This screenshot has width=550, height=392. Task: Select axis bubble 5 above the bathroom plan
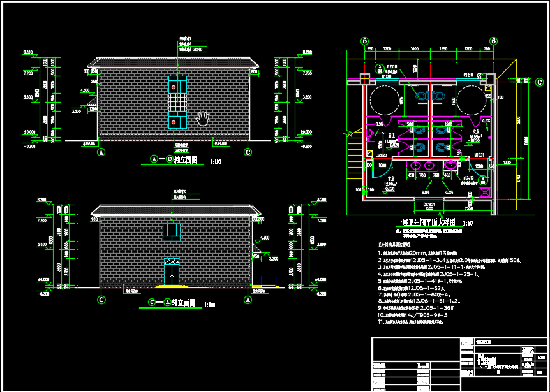(365, 41)
